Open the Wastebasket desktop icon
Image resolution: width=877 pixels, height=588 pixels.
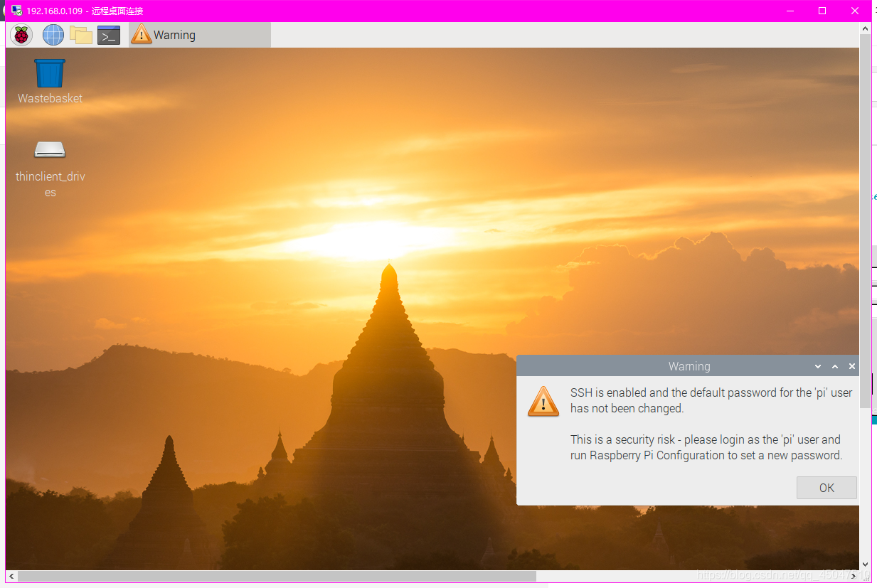50,82
